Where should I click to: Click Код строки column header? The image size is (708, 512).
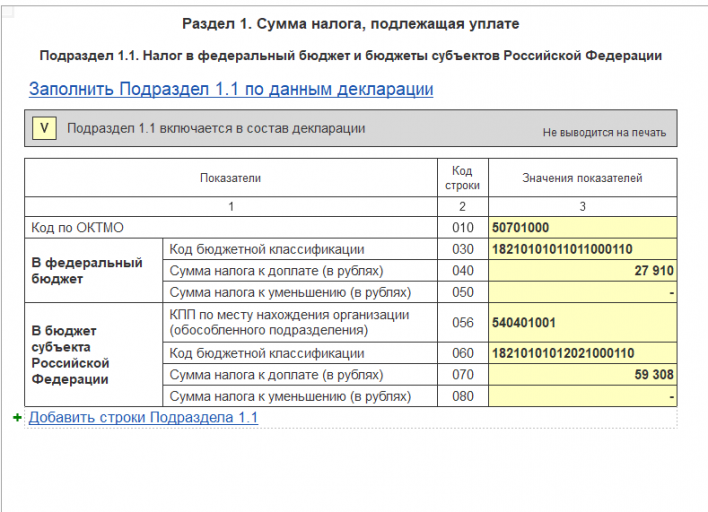[462, 178]
